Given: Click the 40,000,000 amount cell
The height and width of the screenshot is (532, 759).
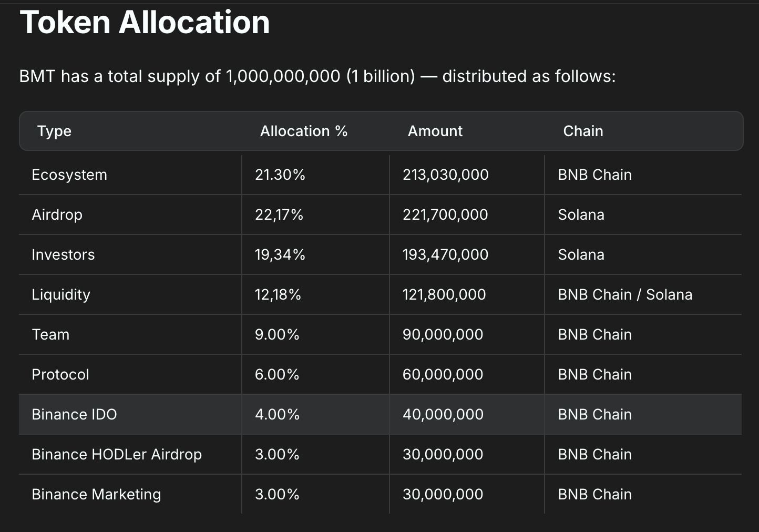Looking at the screenshot, I should point(443,414).
